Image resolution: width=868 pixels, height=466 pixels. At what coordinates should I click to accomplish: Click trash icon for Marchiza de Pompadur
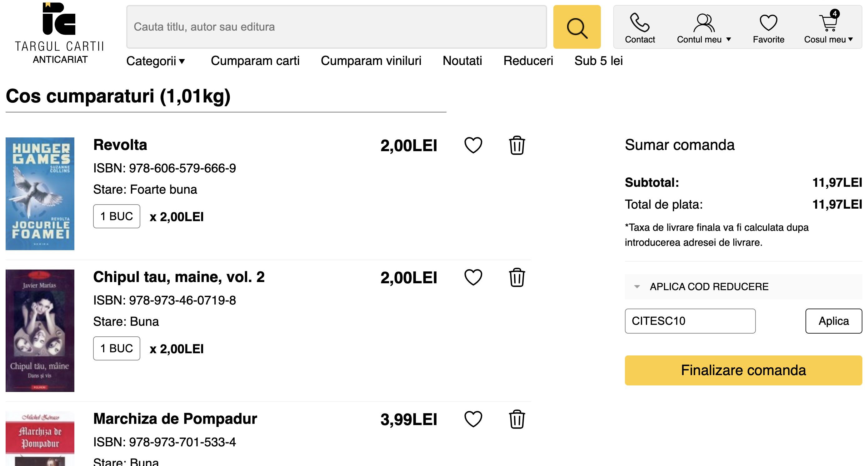[x=516, y=419]
